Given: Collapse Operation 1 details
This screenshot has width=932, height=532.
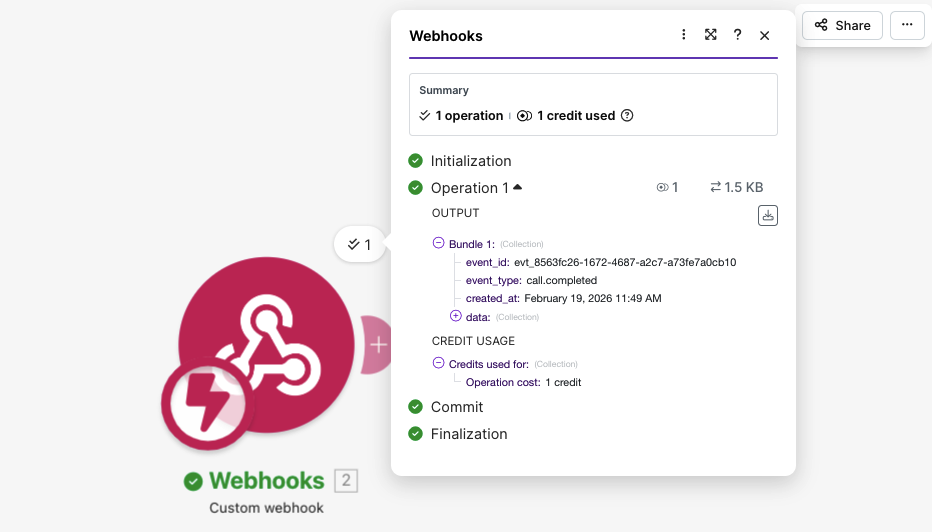Looking at the screenshot, I should (x=517, y=187).
